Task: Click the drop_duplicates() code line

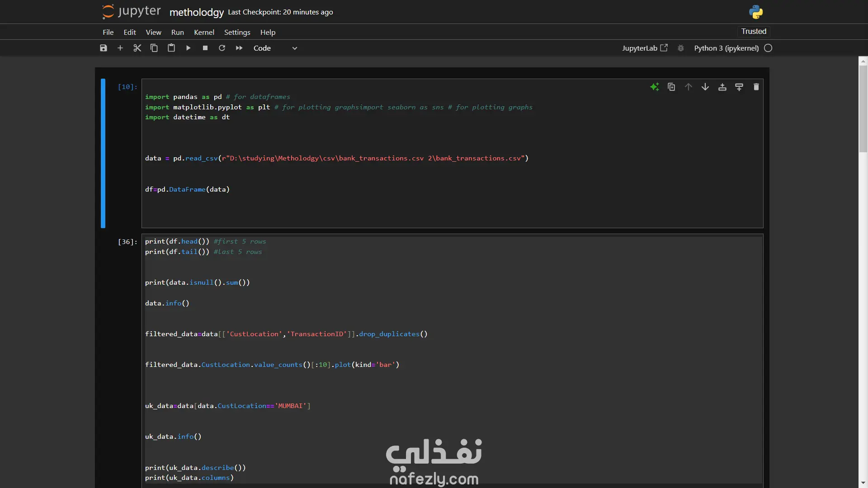Action: point(286,334)
